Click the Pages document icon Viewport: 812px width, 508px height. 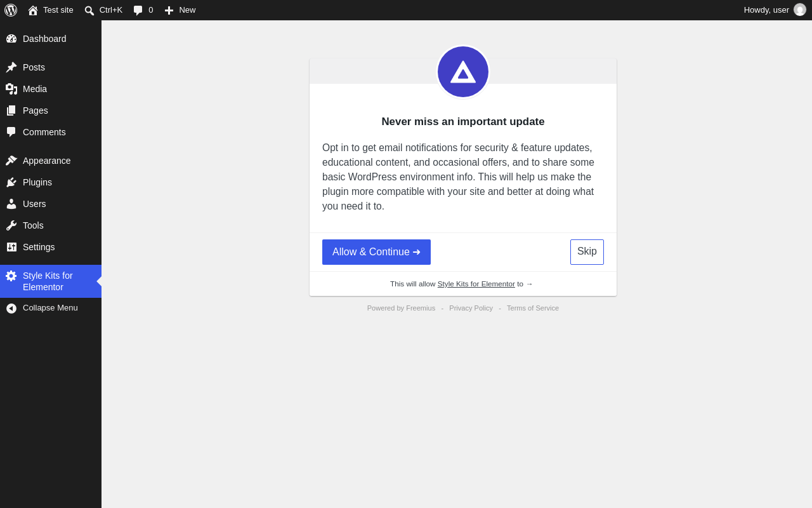coord(11,110)
